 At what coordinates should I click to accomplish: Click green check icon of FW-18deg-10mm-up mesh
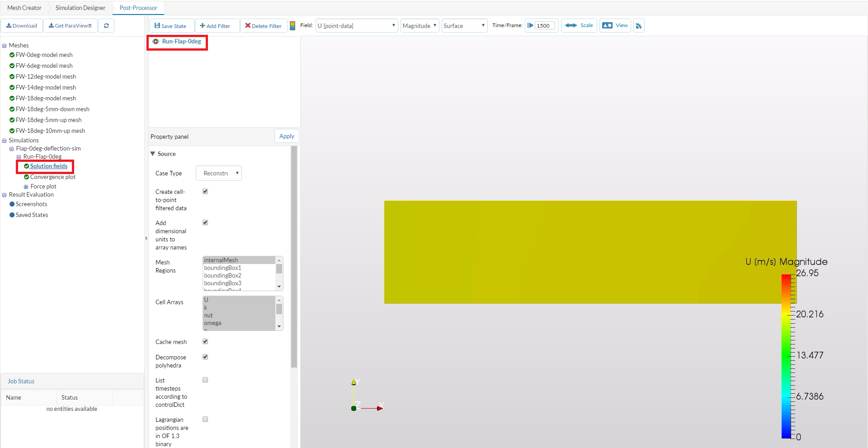tap(12, 131)
